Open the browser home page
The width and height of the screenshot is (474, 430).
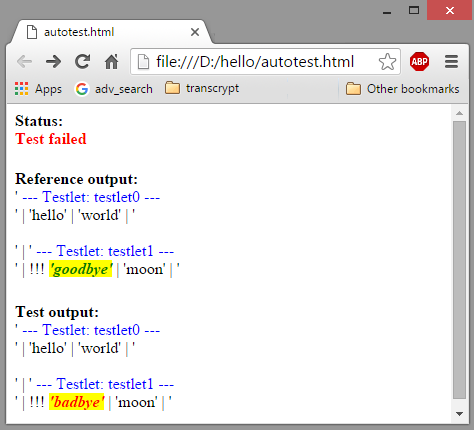[x=112, y=62]
